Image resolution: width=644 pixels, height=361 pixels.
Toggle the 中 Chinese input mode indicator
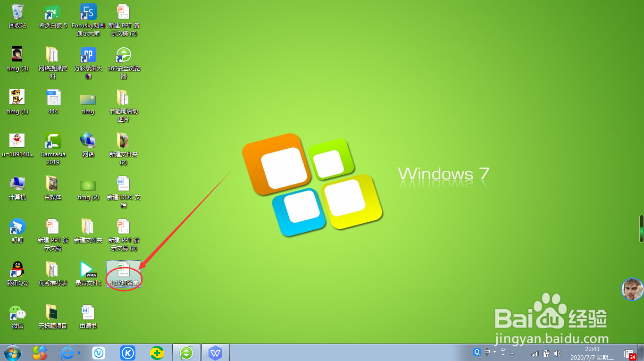[487, 352]
